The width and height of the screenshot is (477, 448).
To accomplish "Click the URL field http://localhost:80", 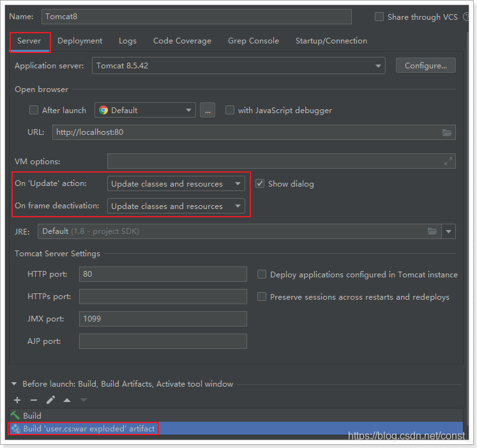I will [x=254, y=132].
